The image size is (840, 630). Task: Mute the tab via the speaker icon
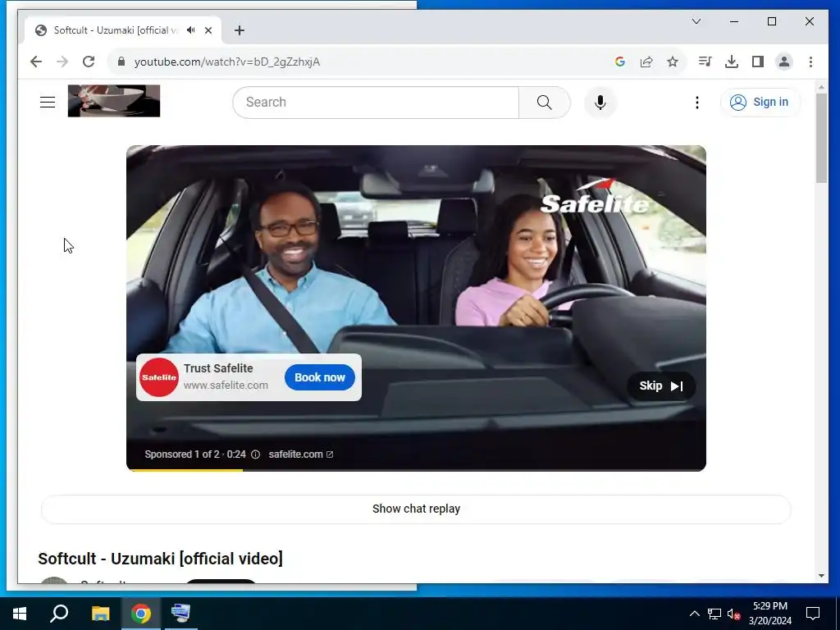coord(190,30)
